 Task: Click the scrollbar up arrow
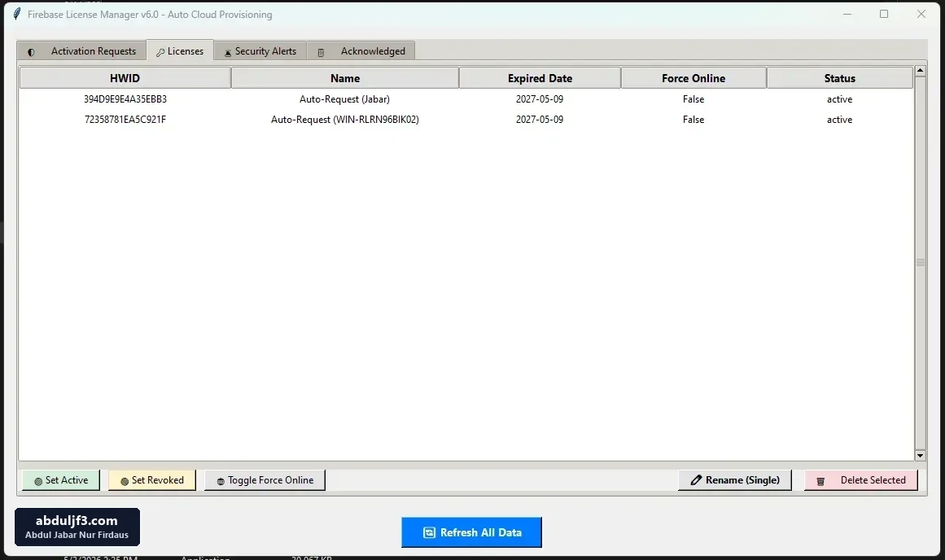921,71
